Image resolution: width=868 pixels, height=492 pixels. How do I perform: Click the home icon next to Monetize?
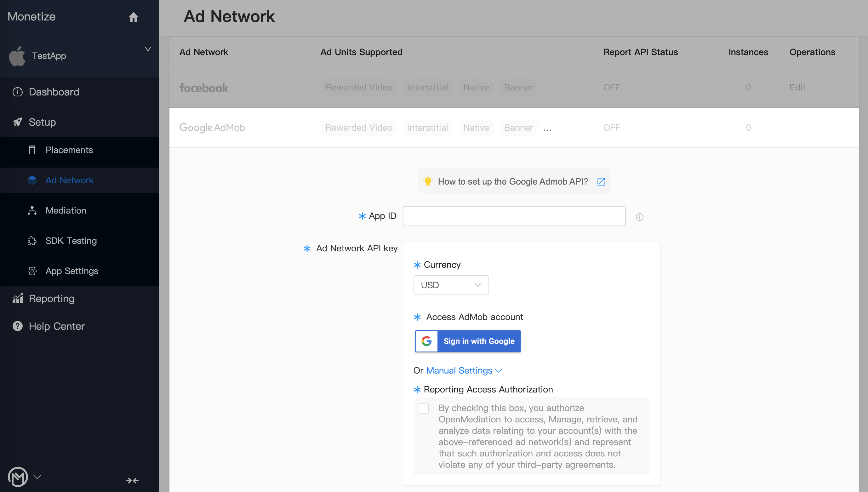pyautogui.click(x=134, y=17)
